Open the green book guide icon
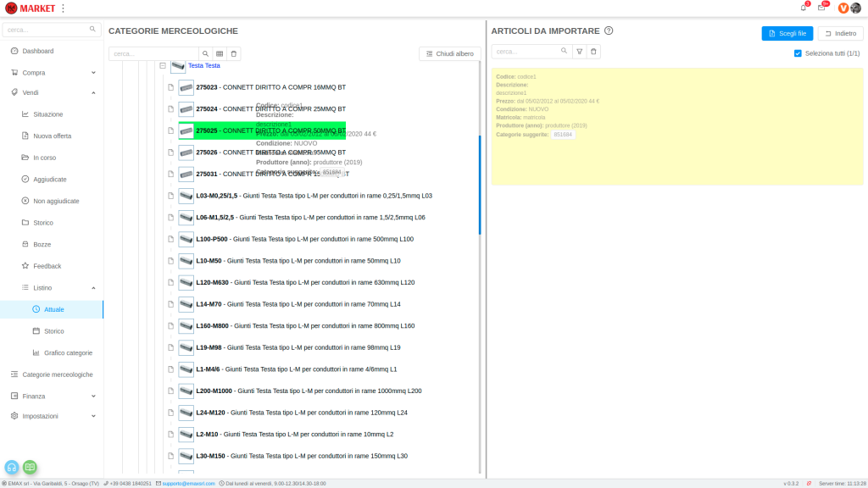Viewport: 868px width, 488px height. [30, 467]
